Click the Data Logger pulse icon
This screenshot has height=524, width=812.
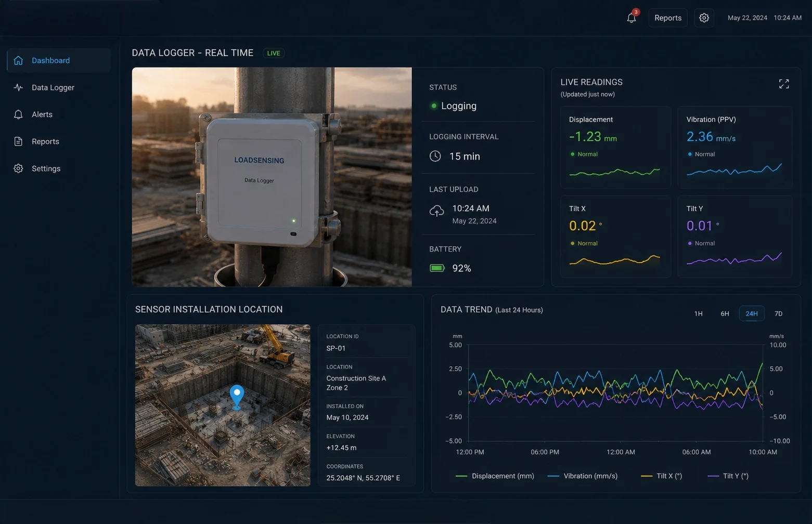tap(18, 87)
